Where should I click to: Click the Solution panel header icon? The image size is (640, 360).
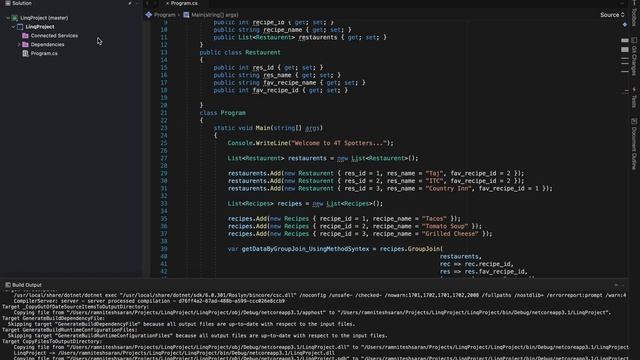7,3
